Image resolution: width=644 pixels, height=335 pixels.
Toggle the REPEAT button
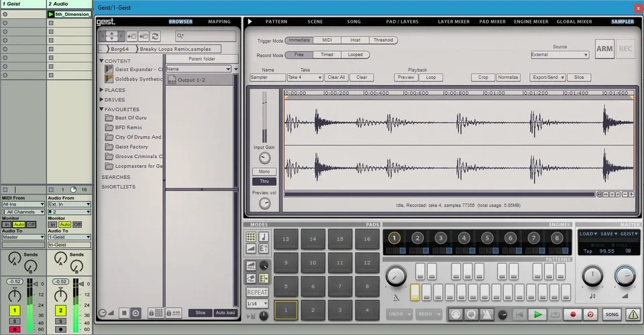pos(257,292)
